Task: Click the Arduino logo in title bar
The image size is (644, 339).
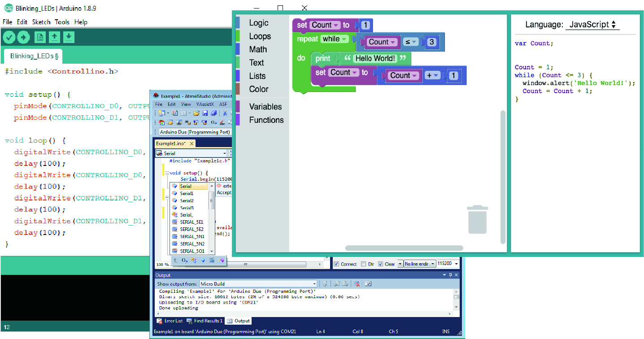Action: coord(8,9)
